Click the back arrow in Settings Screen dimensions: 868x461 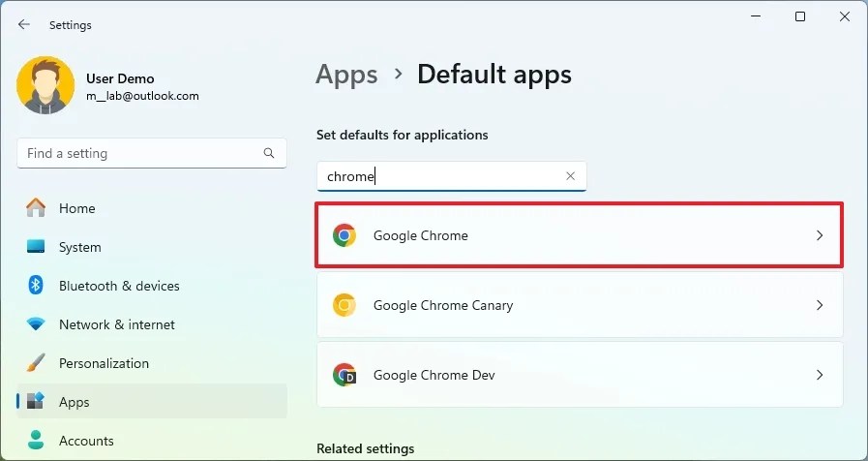(24, 24)
